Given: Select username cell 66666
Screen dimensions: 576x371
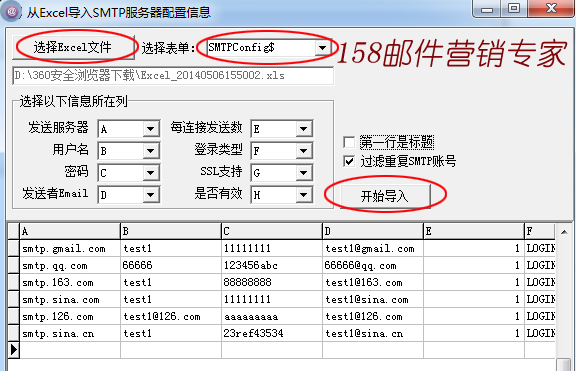Looking at the screenshot, I should (x=171, y=265).
